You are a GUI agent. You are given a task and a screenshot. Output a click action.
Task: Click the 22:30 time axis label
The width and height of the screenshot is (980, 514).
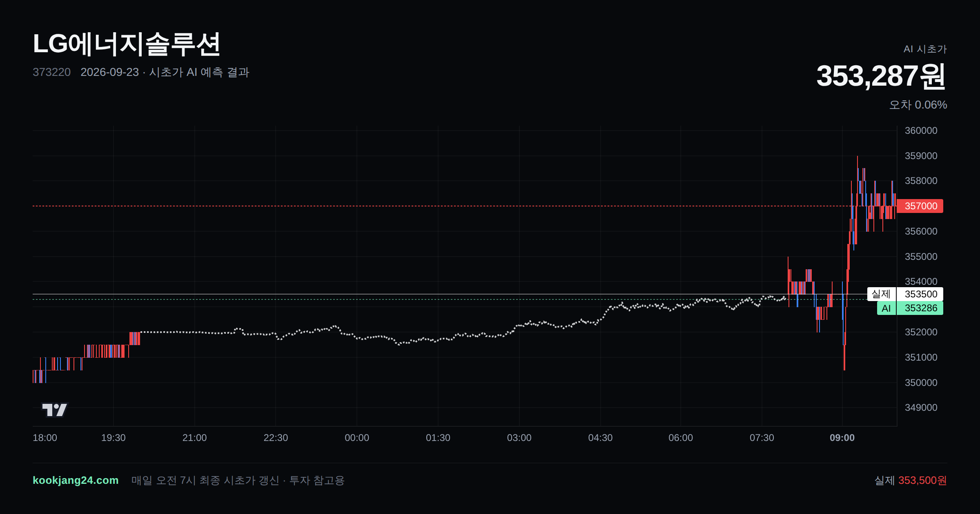(x=276, y=438)
